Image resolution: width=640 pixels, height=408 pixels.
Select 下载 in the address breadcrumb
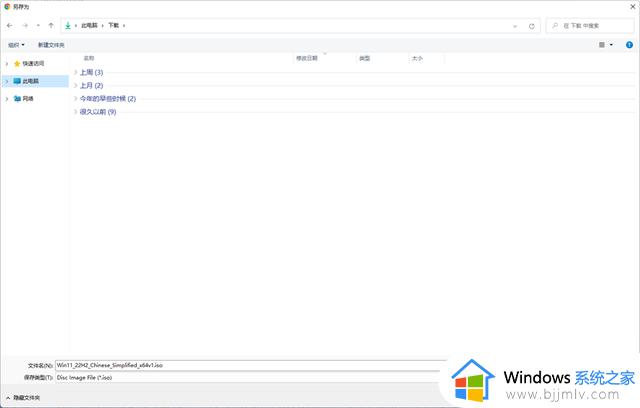pos(113,25)
